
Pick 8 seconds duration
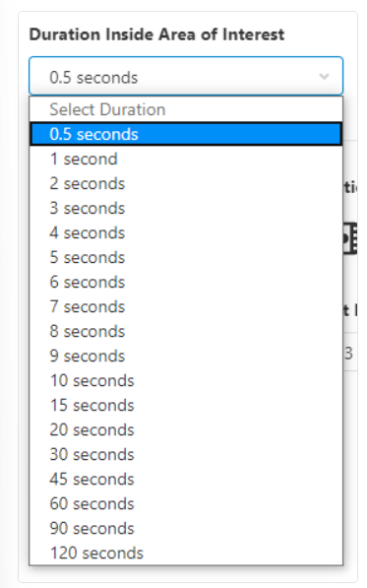[x=186, y=331]
